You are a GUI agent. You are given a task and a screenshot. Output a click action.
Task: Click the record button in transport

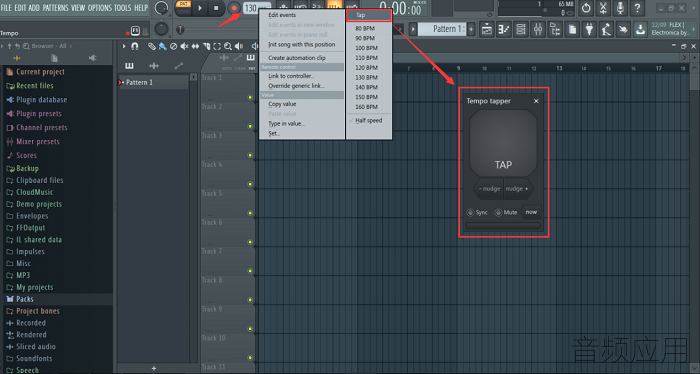233,8
